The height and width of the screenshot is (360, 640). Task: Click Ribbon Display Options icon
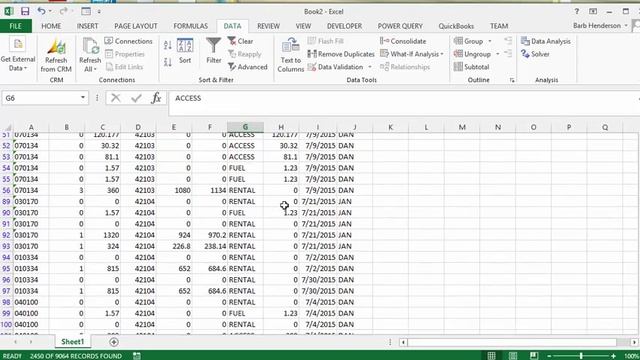point(593,11)
